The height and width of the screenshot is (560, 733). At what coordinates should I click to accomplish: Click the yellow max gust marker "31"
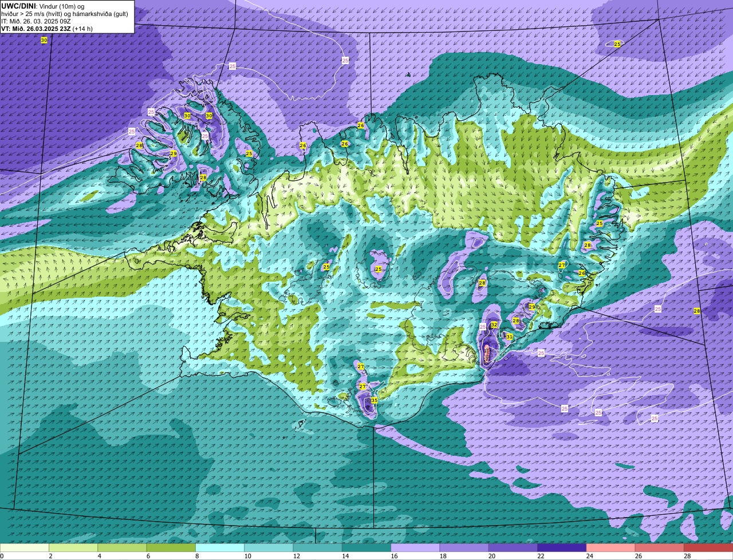(x=509, y=337)
